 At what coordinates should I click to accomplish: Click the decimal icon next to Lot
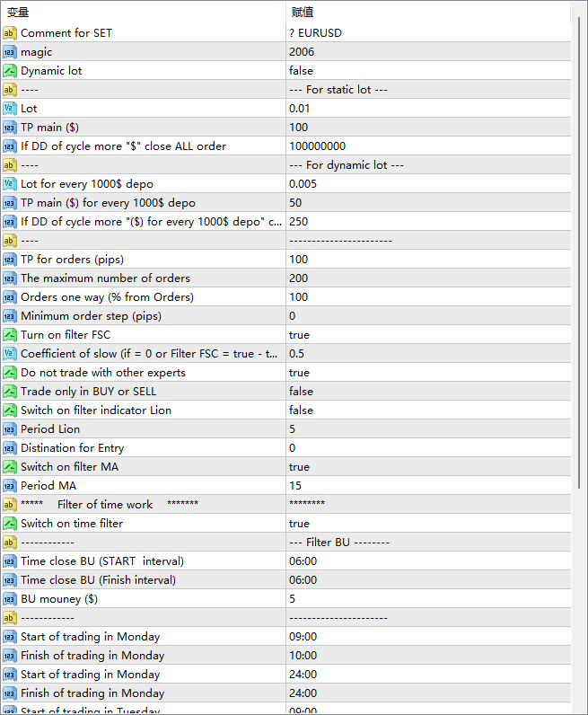point(10,109)
